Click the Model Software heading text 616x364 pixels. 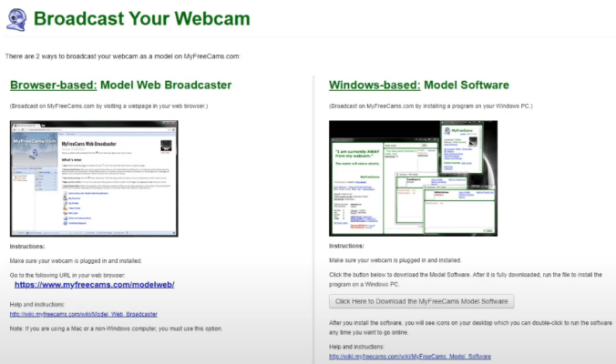click(x=467, y=86)
